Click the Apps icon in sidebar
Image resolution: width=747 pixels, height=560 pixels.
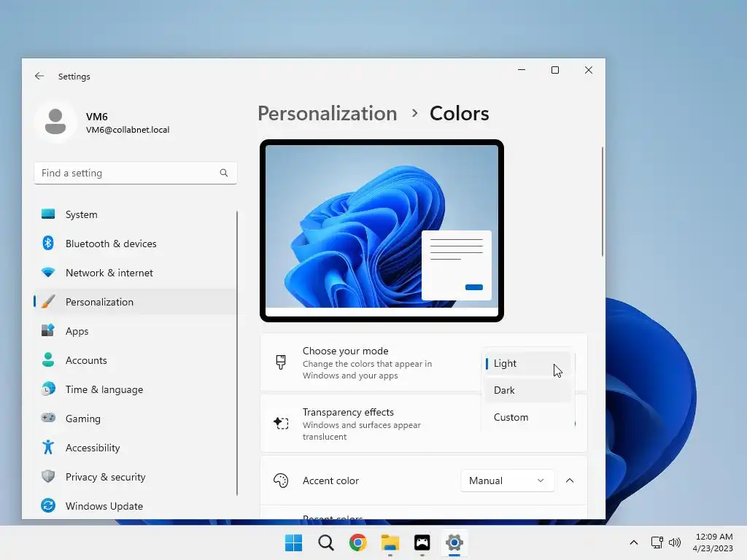48,330
